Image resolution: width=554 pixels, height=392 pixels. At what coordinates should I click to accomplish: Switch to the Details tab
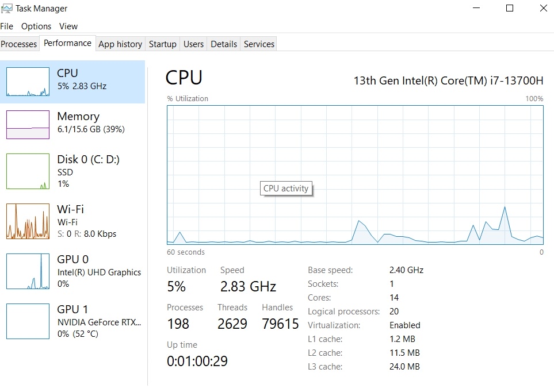point(224,44)
